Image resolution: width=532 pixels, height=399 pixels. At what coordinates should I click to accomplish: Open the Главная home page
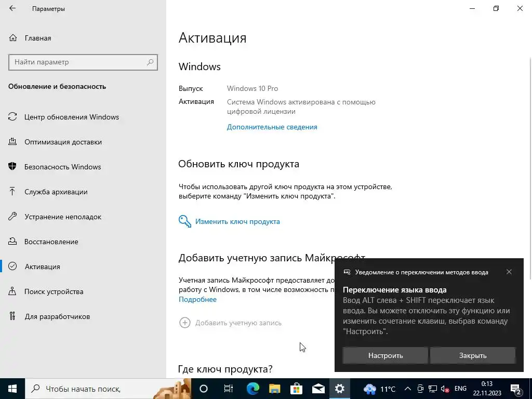click(x=37, y=38)
